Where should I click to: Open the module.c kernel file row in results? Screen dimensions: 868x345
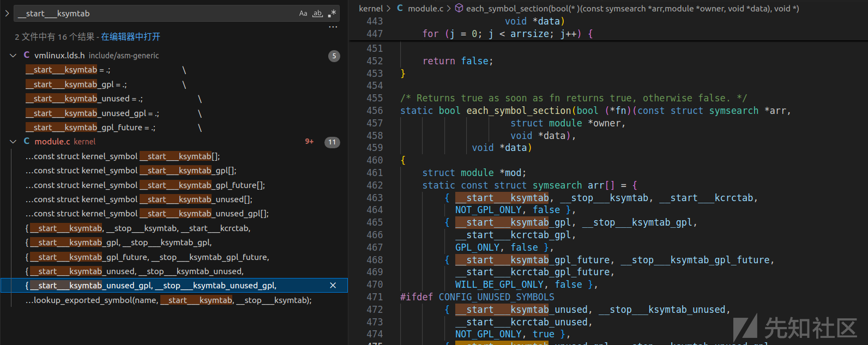point(174,142)
